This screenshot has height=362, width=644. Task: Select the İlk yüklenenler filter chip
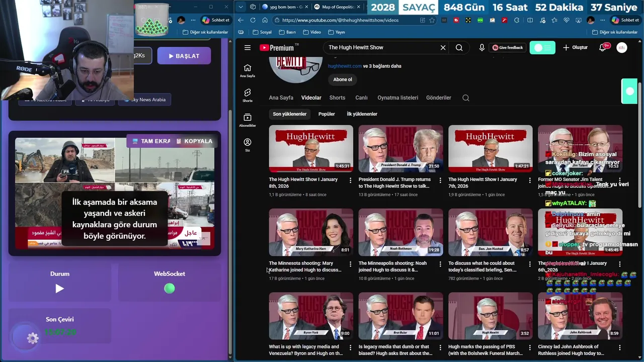click(x=362, y=114)
